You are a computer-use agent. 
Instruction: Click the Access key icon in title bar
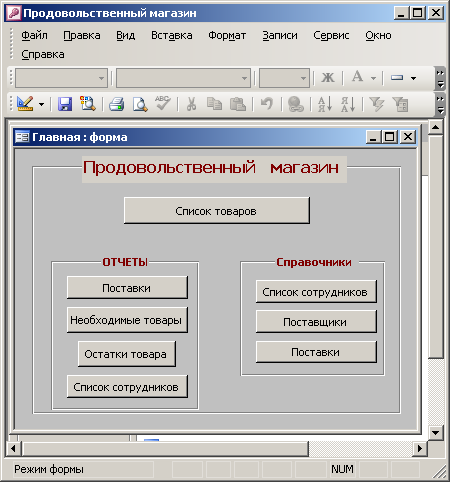13,13
